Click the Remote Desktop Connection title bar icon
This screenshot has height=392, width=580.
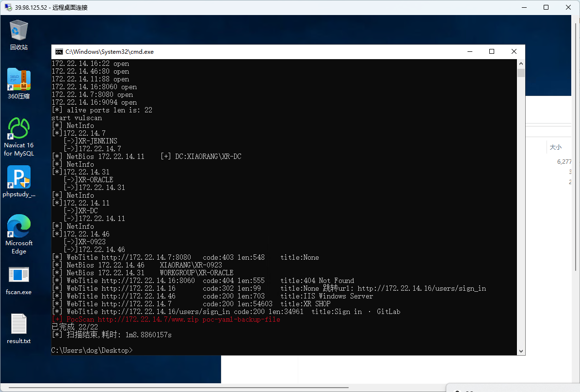click(8, 7)
